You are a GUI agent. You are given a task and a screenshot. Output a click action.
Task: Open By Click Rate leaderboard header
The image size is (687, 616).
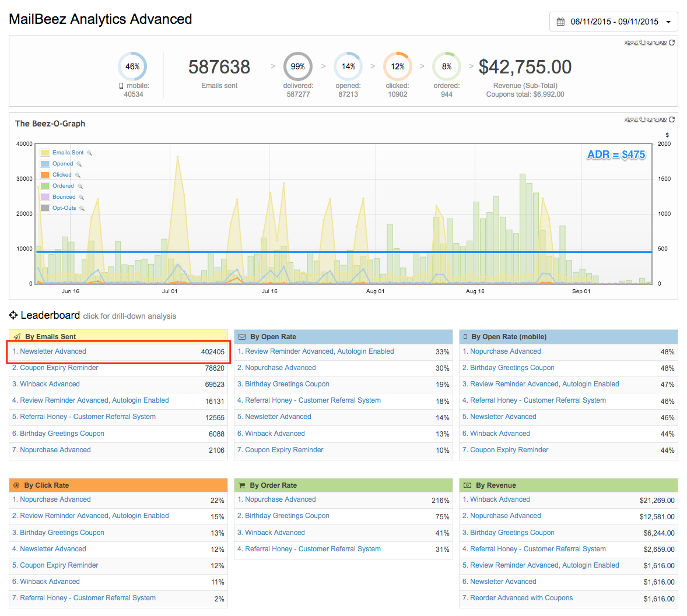118,485
